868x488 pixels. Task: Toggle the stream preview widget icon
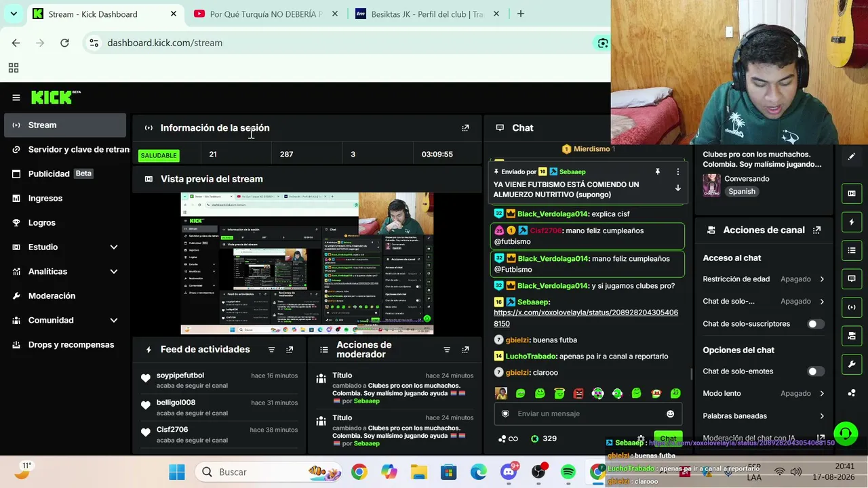point(852,194)
